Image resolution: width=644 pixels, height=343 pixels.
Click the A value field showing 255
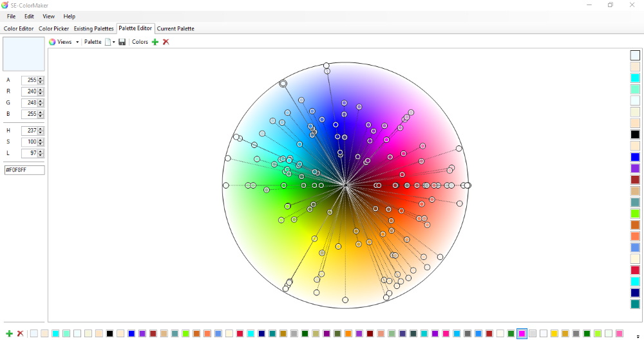pos(29,80)
